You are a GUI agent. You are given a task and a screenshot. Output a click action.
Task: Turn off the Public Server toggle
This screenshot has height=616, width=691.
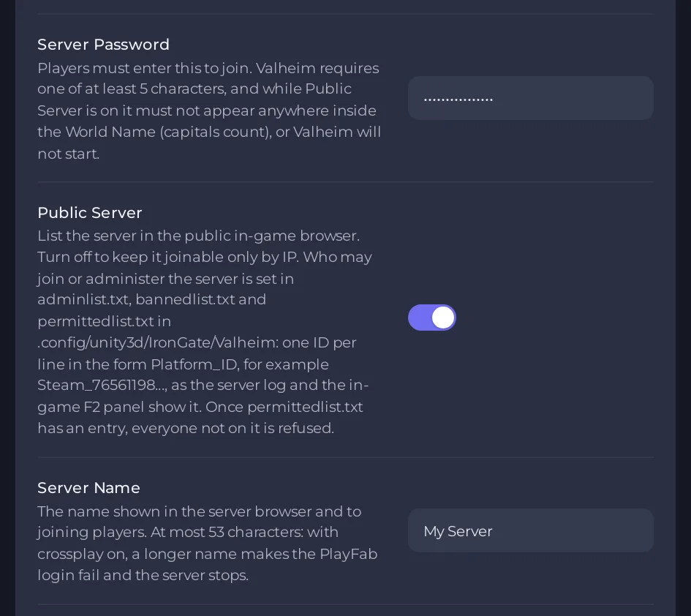(x=432, y=318)
